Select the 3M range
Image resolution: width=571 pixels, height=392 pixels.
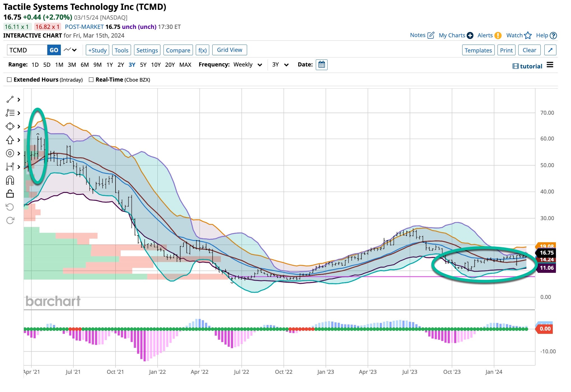coord(72,65)
